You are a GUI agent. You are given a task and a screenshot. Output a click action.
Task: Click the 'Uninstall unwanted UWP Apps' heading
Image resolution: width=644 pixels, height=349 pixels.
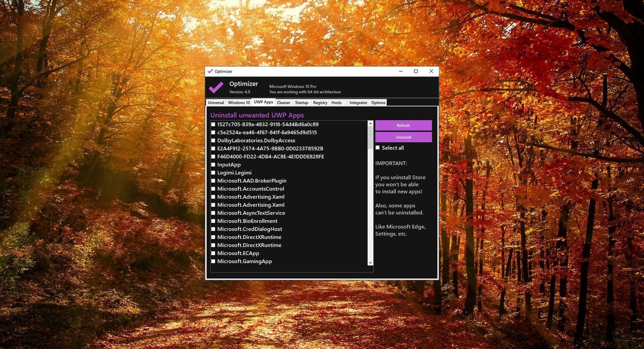coord(257,115)
